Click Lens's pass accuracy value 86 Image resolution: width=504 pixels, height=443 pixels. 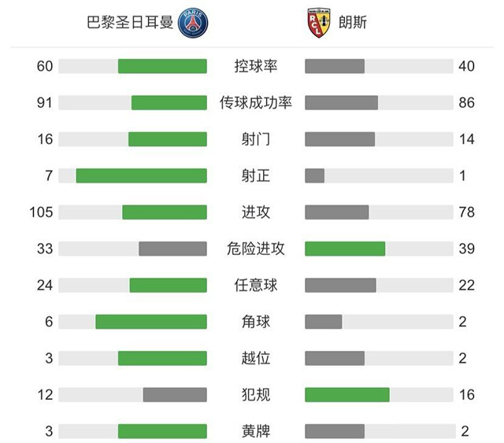466,103
